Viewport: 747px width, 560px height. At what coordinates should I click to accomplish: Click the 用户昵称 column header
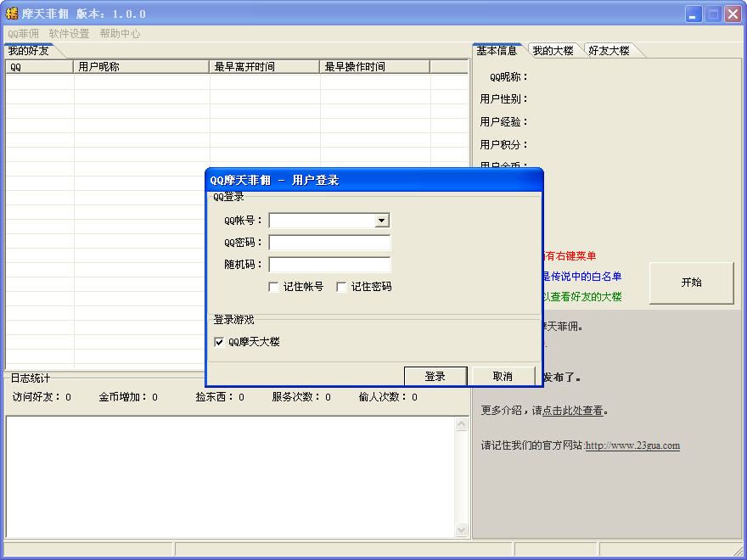point(142,67)
